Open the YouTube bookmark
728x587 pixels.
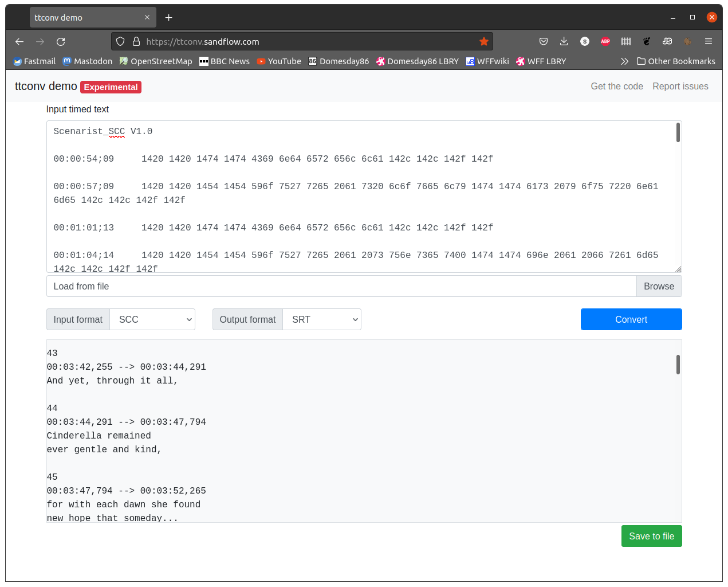point(279,61)
